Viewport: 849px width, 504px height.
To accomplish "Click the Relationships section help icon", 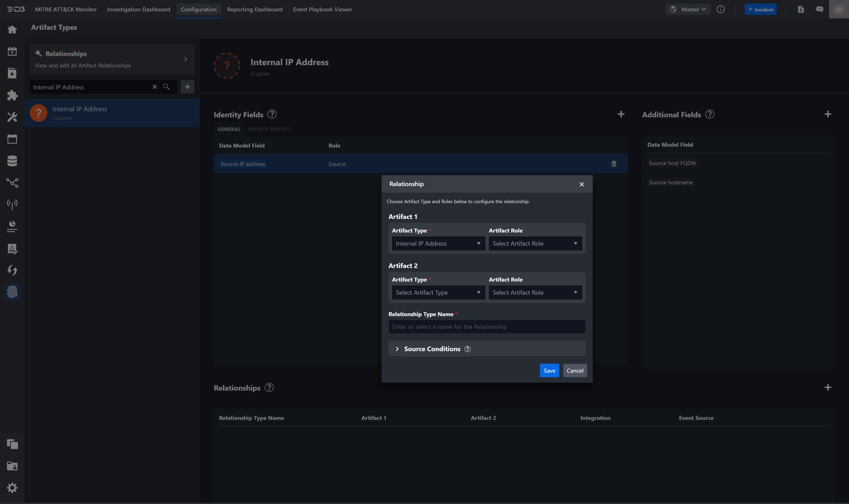I will point(269,388).
